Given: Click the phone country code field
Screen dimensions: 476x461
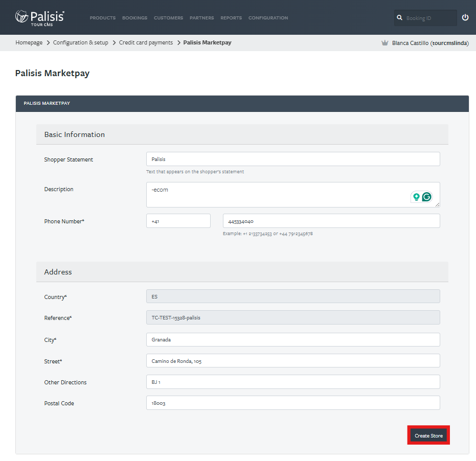Looking at the screenshot, I should [178, 221].
